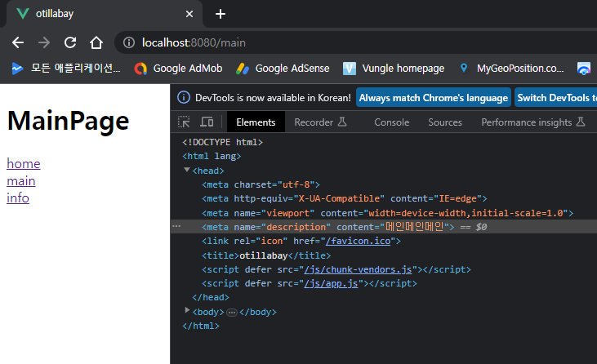Click the rightmost bookmark icon in bookmarks bar
Viewport: 597px width, 364px height.
(584, 69)
